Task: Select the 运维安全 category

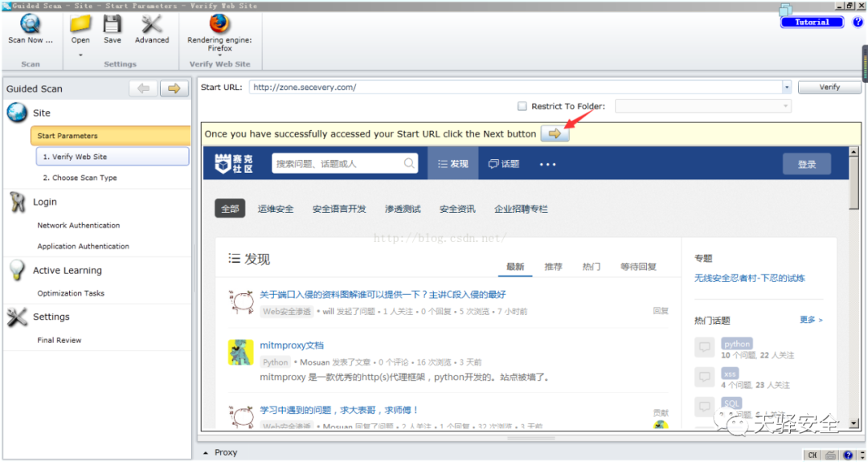Action: pyautogui.click(x=276, y=209)
